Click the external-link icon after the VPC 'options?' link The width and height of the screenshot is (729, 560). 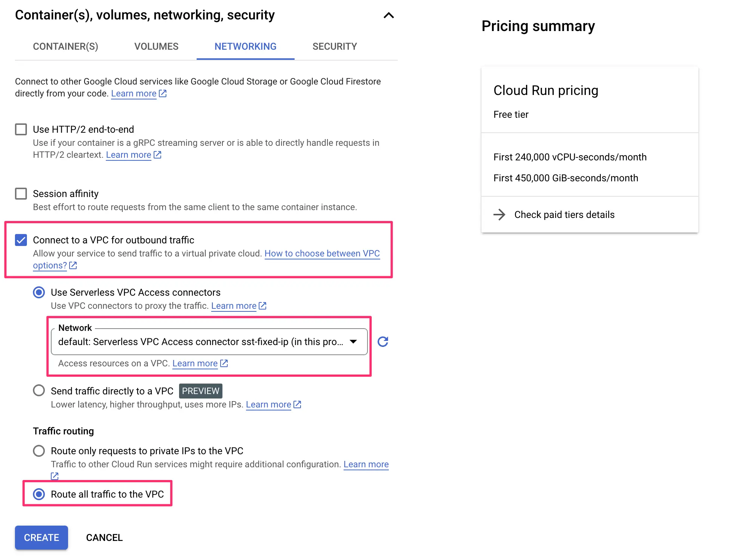click(x=73, y=265)
